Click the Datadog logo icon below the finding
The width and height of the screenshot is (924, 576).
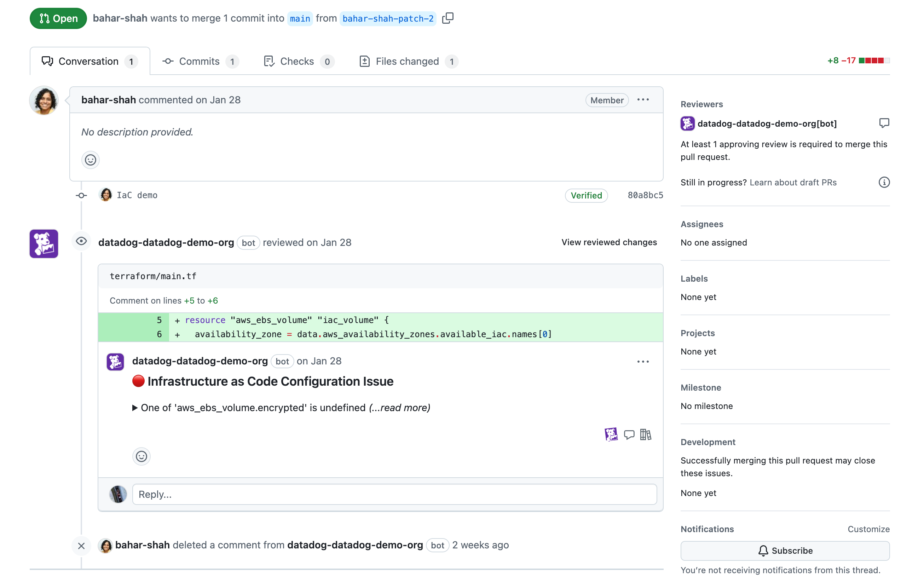coord(612,434)
